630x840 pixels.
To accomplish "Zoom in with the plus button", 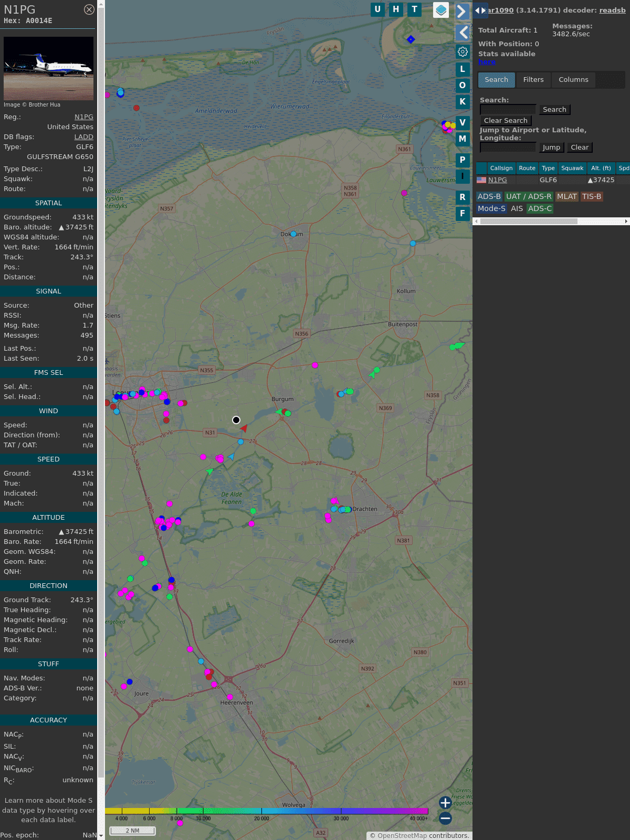I will 445,803.
